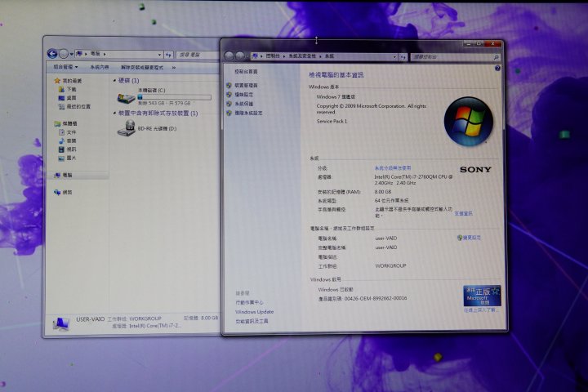Viewport: 588px width, 392px height.
Task: Click learn more online link under badge
Action: 482,310
